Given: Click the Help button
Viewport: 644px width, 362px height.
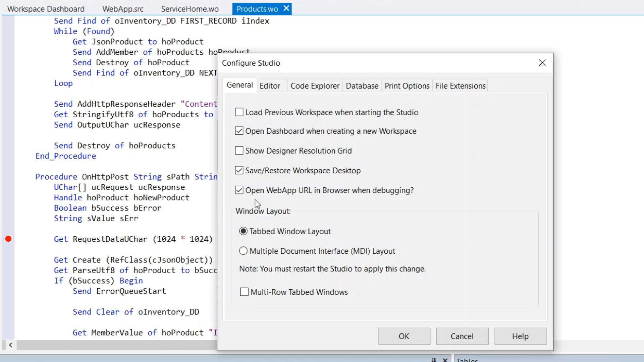Looking at the screenshot, I should [520, 336].
